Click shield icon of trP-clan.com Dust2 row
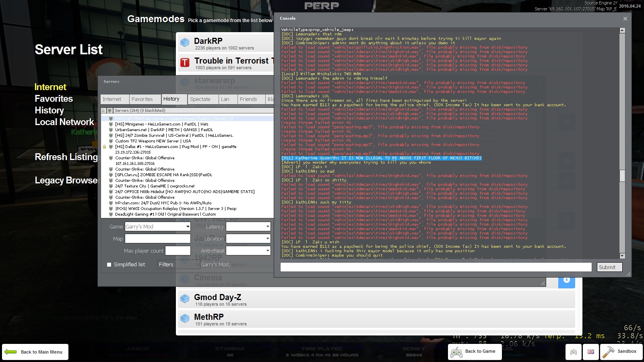The image size is (644, 362). point(111,203)
